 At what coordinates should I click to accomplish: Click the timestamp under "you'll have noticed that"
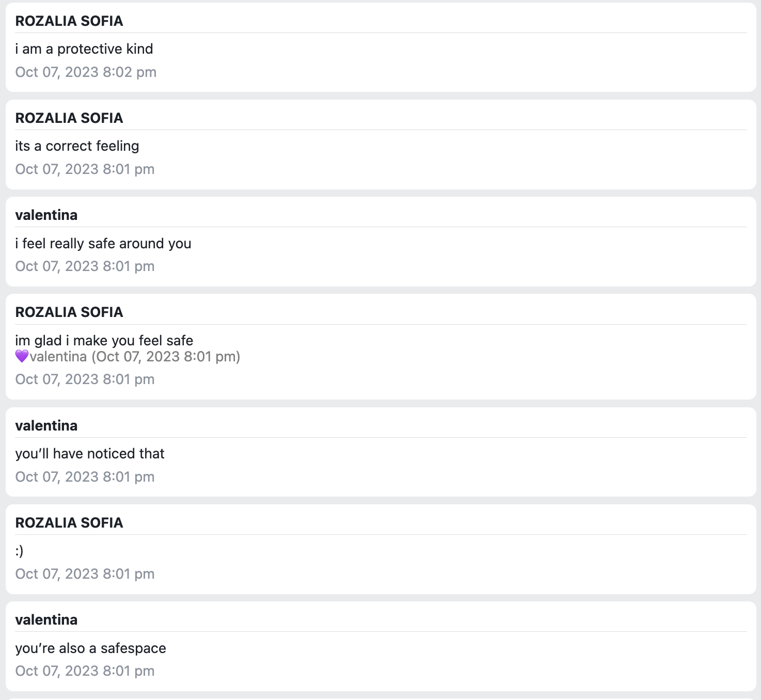pos(85,477)
